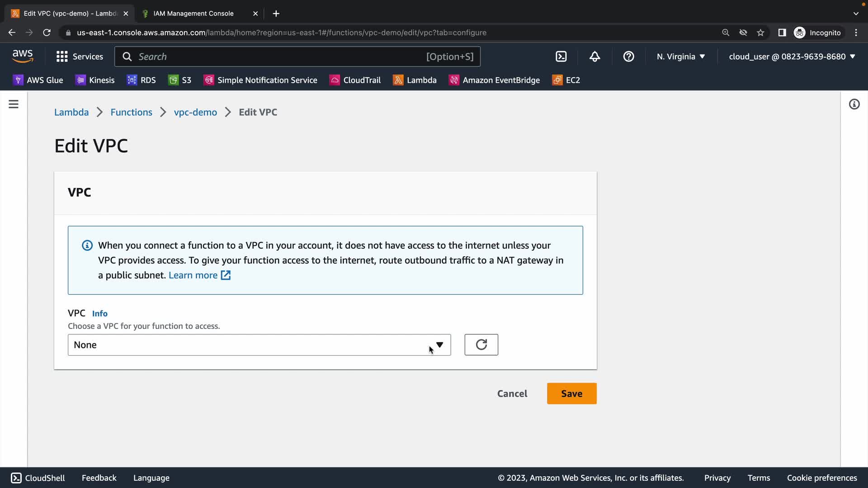Open the cloud_user account dropdown menu
868x488 pixels.
click(x=792, y=56)
